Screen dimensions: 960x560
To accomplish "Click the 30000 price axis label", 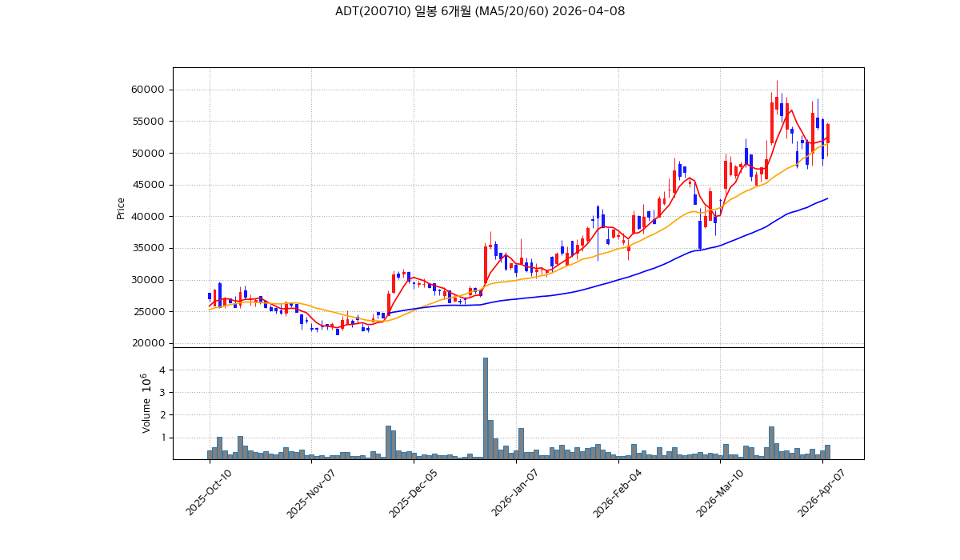I will 148,280.
